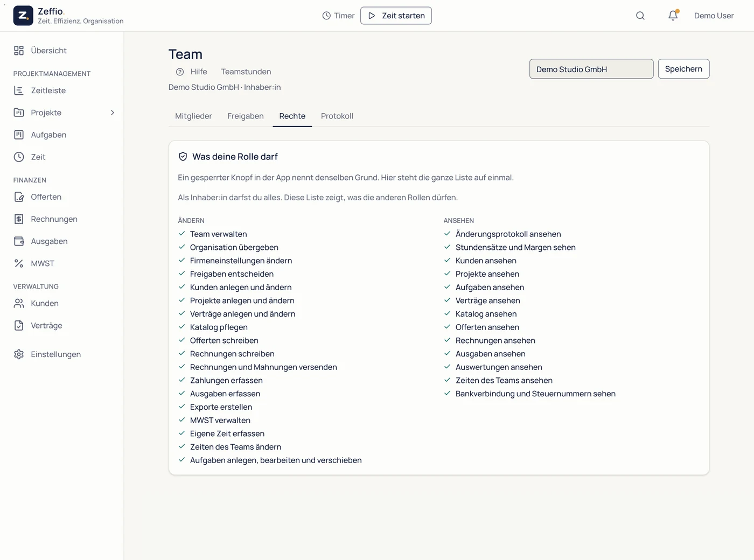This screenshot has height=560, width=754.
Task: Click 'Änderungsprotokoll ansehen' entry
Action: [508, 234]
